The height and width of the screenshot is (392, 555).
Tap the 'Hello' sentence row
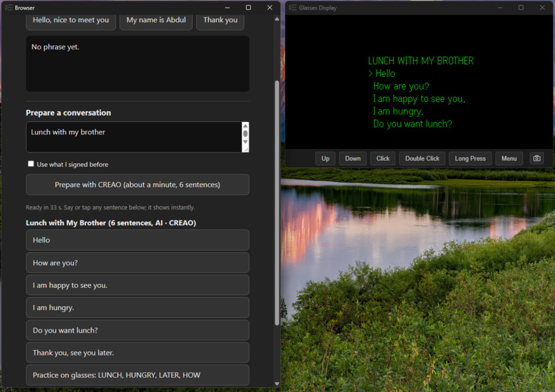tap(137, 240)
